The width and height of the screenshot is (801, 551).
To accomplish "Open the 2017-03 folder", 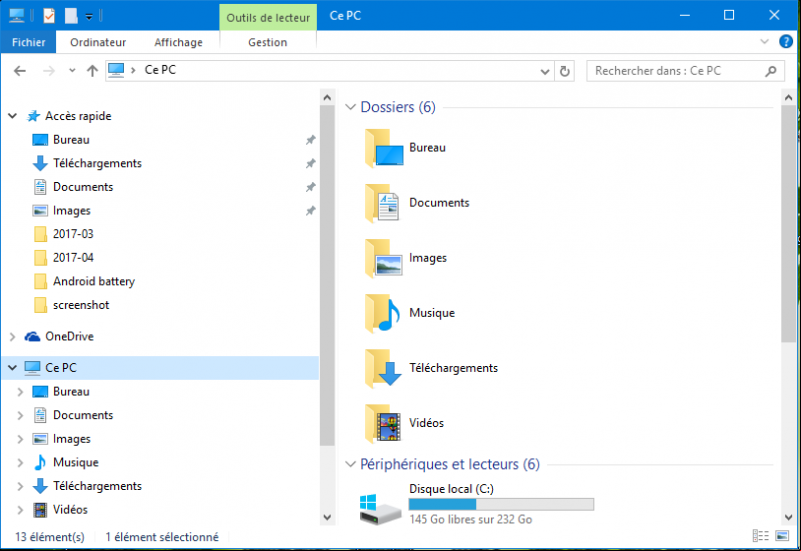I will tap(73, 234).
